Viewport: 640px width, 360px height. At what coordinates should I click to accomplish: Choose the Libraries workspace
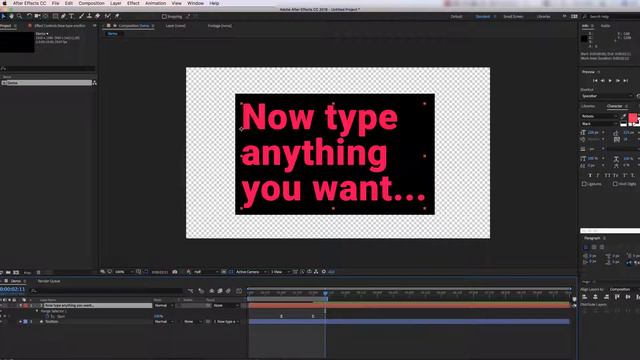(543, 17)
